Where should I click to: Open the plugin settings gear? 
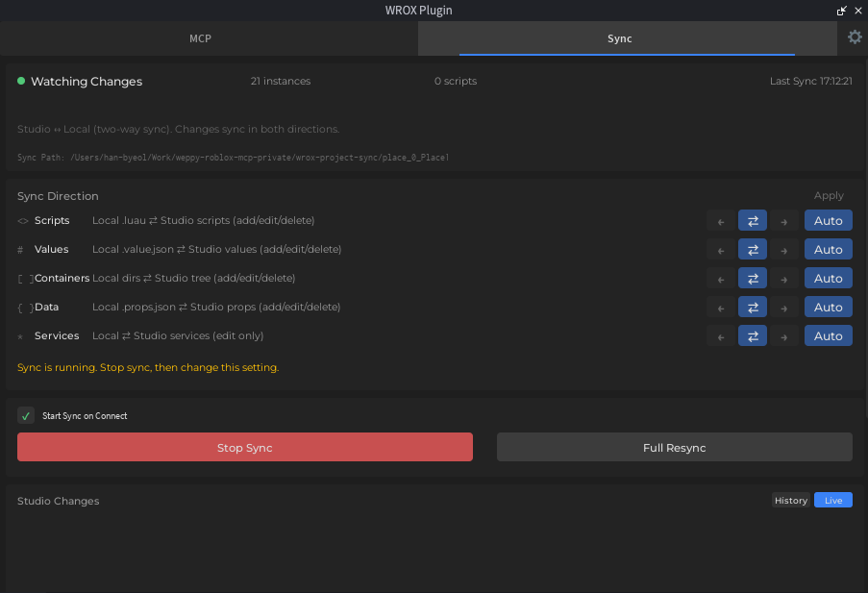pyautogui.click(x=855, y=37)
